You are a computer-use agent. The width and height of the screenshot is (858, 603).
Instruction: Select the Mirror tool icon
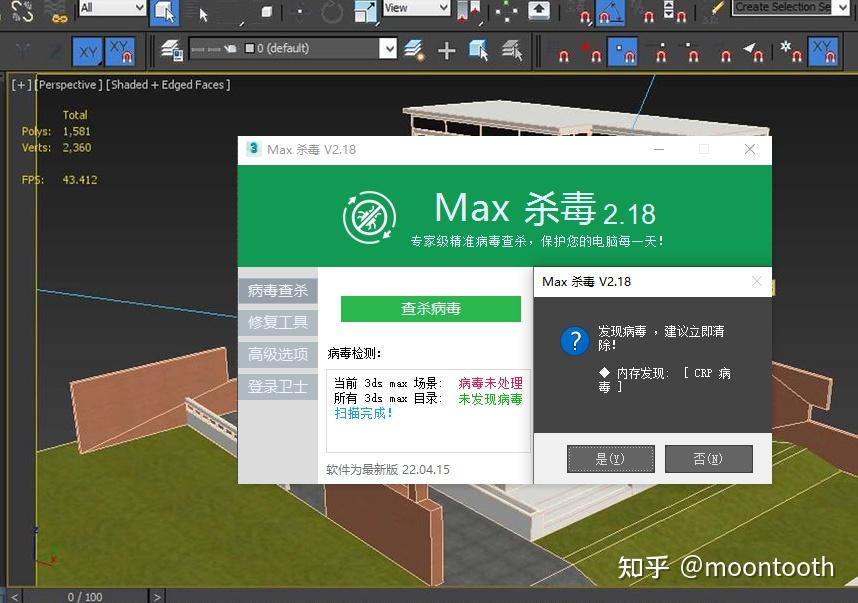[465, 11]
